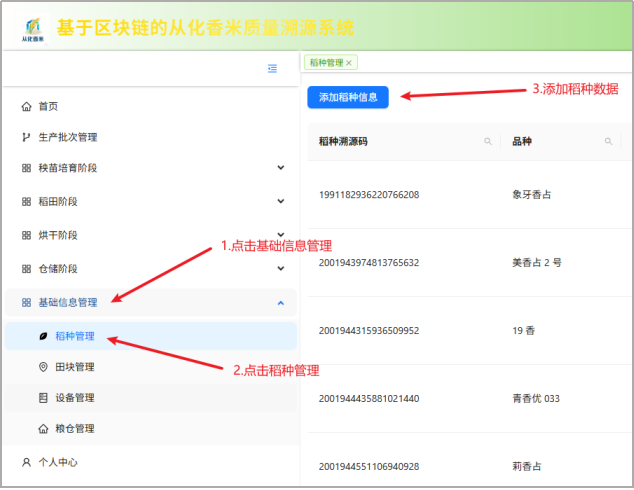Open 首页 from the sidebar

coord(48,106)
